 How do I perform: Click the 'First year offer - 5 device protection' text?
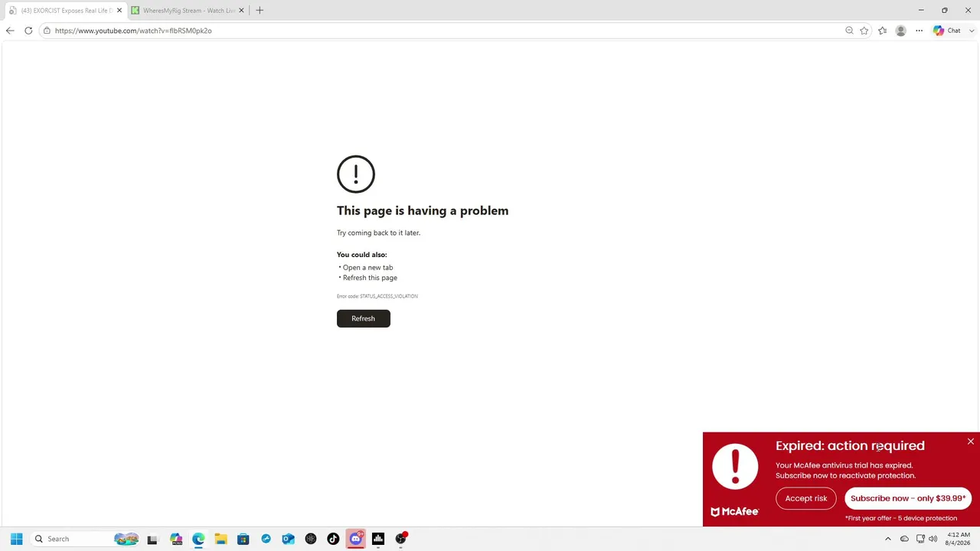[901, 518]
